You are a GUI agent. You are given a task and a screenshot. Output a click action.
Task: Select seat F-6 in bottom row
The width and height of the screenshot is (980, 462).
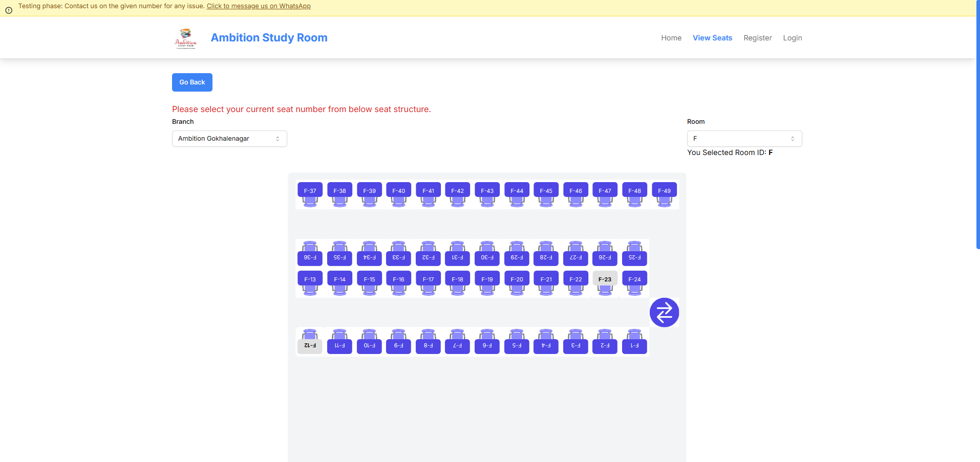487,345
